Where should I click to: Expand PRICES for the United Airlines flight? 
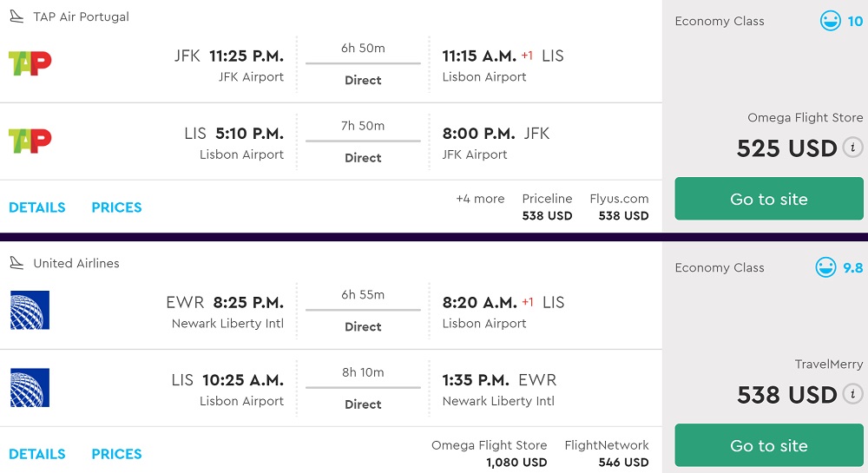(116, 454)
